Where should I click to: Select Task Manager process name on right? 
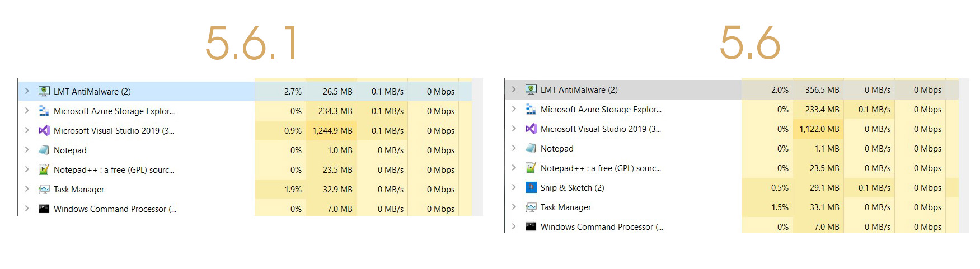[x=565, y=207]
